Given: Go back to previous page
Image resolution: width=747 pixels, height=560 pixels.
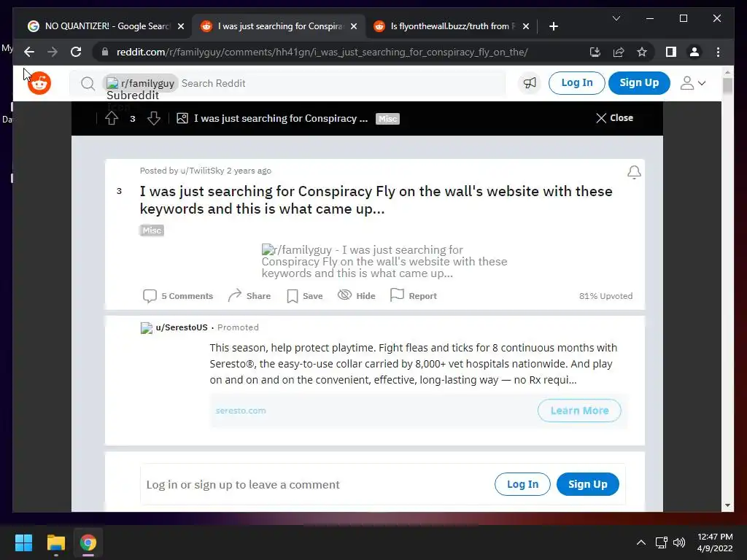Looking at the screenshot, I should coord(29,52).
